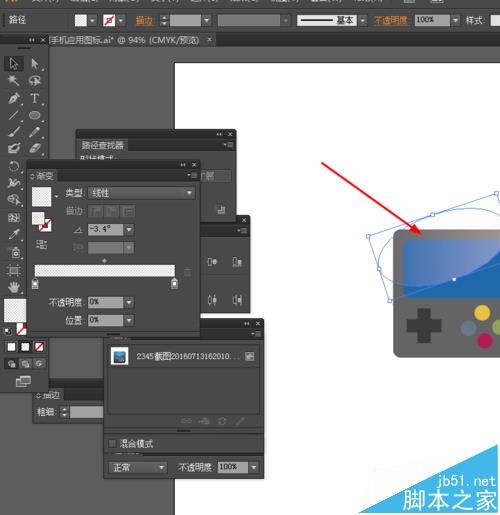Select the Eraser tool

point(35,148)
